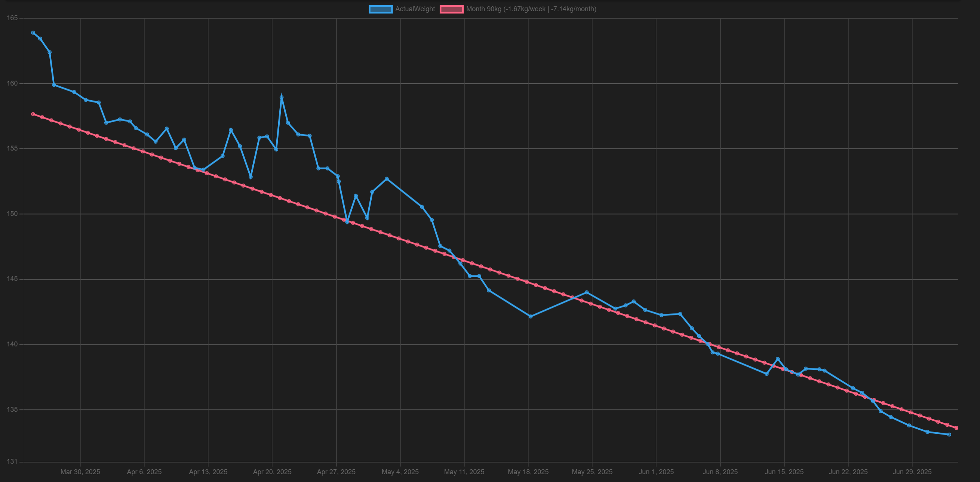Click the Jun 15, 2025 axis label
Image resolution: width=980 pixels, height=482 pixels.
click(x=784, y=472)
